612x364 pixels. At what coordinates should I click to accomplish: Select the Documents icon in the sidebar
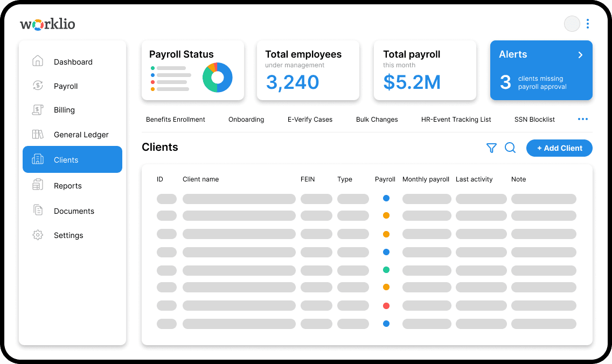tap(38, 211)
